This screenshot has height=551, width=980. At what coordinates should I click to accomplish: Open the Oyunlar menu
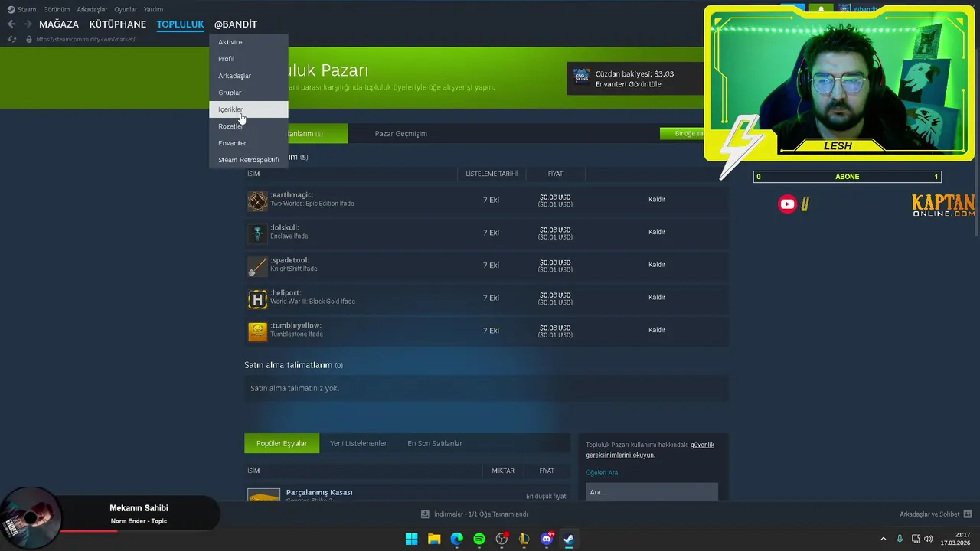(126, 9)
